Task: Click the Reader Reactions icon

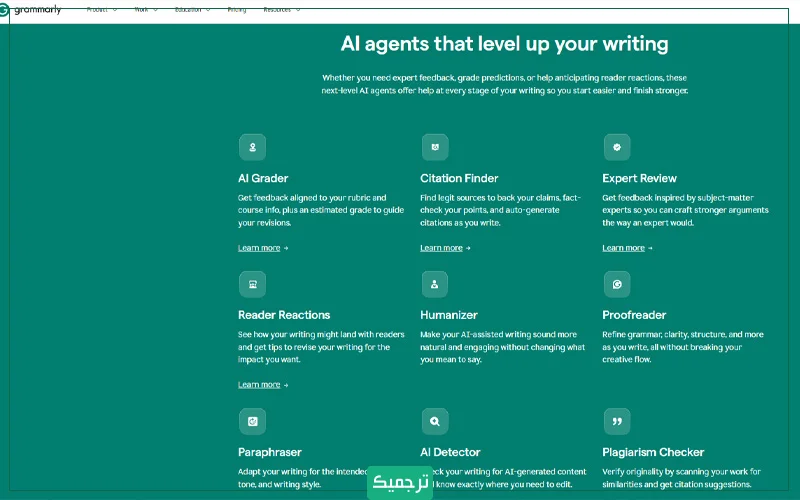Action: [x=252, y=284]
